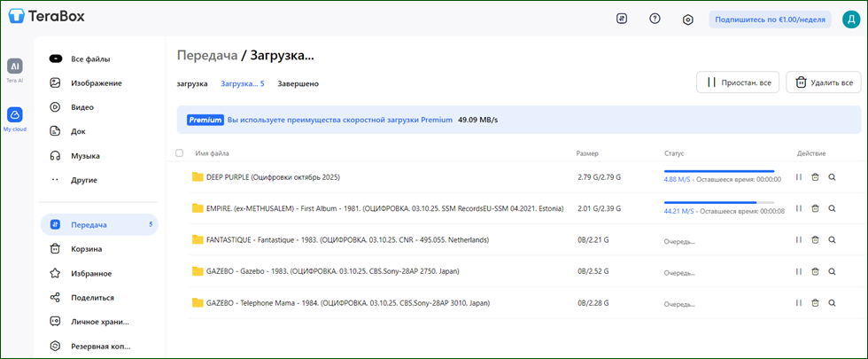Viewport: 868px width, 359px height.
Task: Open Видео in the sidebar
Action: [x=99, y=107]
